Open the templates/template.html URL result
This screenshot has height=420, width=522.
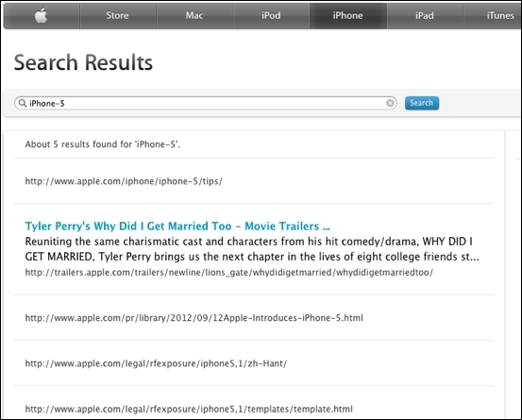[x=189, y=409]
